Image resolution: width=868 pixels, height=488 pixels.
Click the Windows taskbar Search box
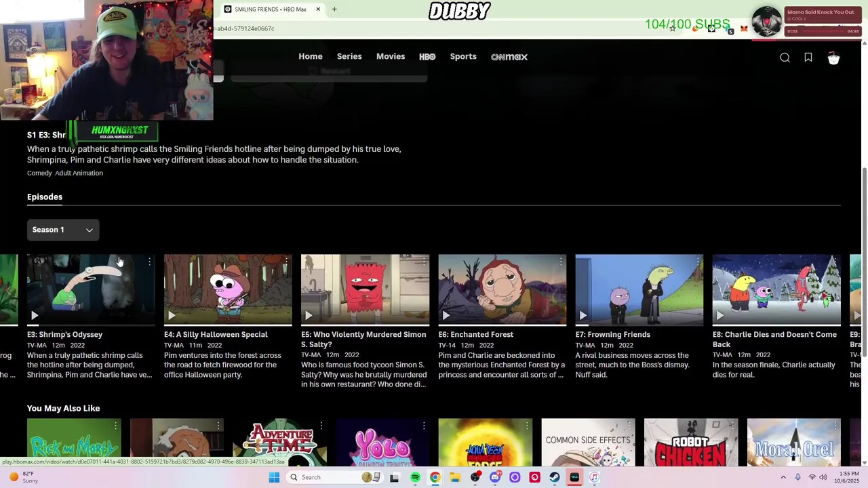click(334, 477)
